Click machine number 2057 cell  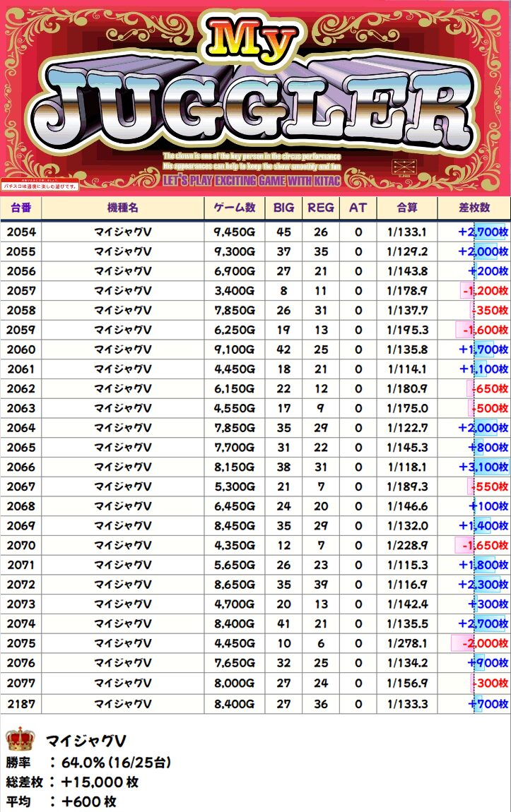pos(21,291)
